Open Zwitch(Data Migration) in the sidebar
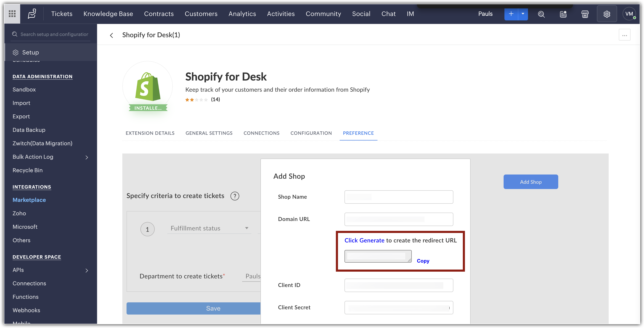This screenshot has width=644, height=328. [42, 143]
